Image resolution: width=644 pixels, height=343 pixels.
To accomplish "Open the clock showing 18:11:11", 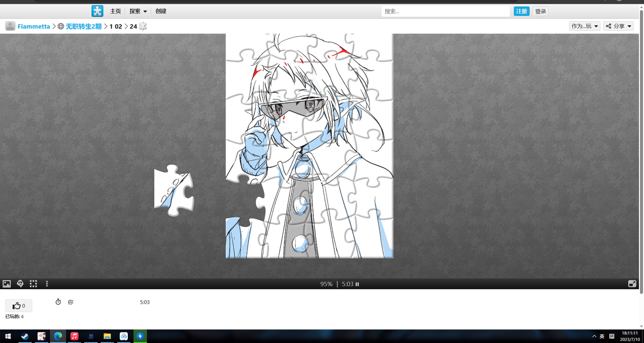I will [629, 336].
